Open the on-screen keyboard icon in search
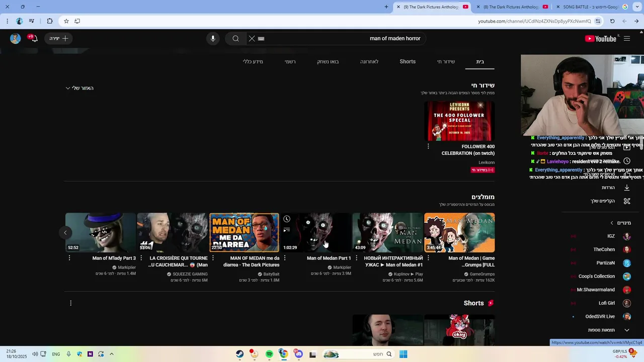 tap(261, 39)
